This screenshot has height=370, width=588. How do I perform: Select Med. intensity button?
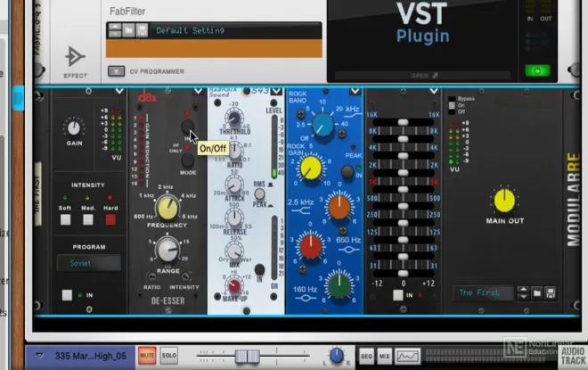click(88, 219)
